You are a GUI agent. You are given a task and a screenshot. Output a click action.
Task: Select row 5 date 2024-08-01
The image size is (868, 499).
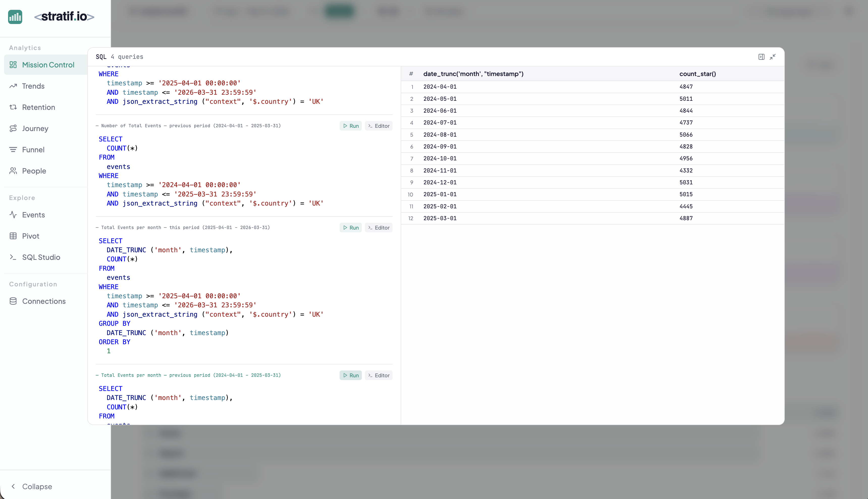coord(440,135)
